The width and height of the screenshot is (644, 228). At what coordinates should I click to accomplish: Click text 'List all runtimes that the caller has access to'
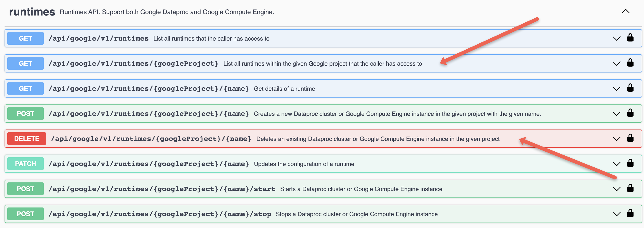212,39
